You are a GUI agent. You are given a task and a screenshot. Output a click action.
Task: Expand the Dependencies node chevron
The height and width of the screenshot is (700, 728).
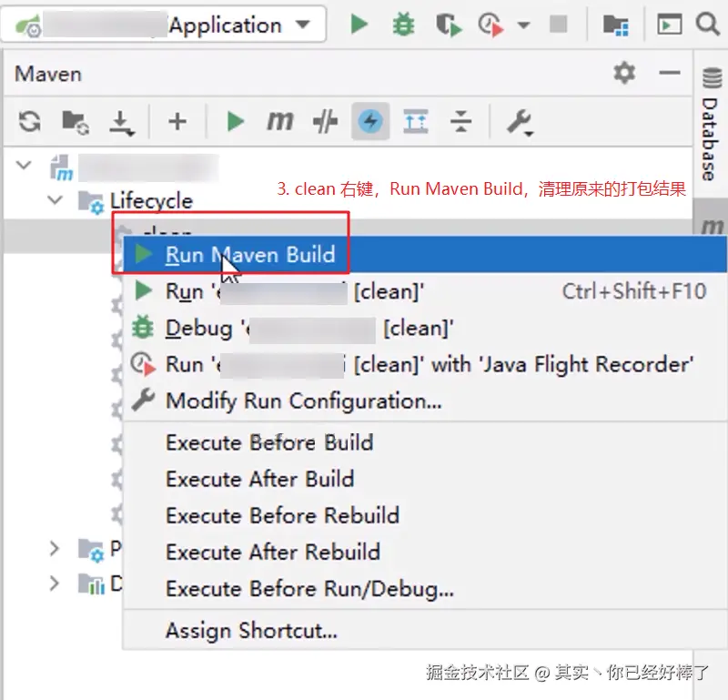[54, 583]
